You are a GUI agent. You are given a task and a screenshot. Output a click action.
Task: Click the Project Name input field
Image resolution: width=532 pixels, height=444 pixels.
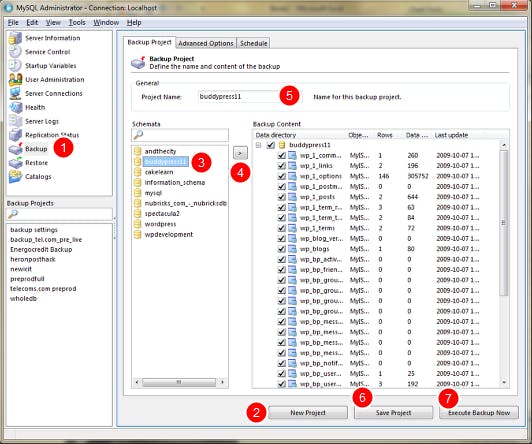point(250,97)
